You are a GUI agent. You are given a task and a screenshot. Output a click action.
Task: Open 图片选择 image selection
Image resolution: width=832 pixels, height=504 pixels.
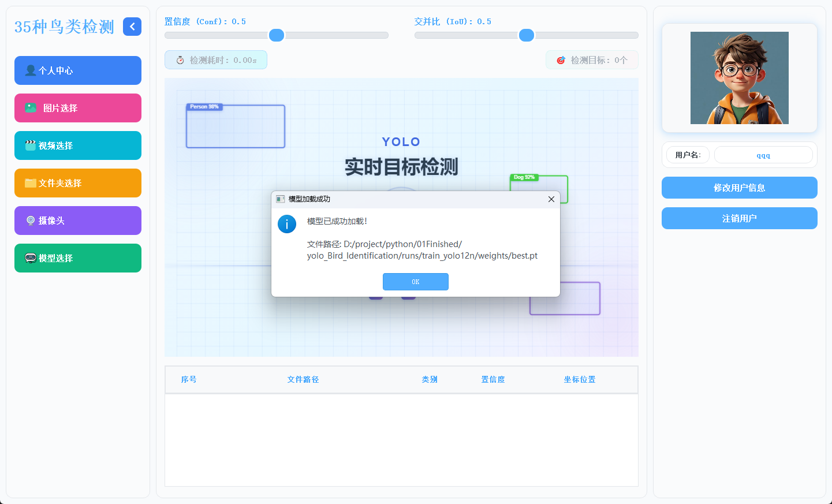tap(78, 108)
